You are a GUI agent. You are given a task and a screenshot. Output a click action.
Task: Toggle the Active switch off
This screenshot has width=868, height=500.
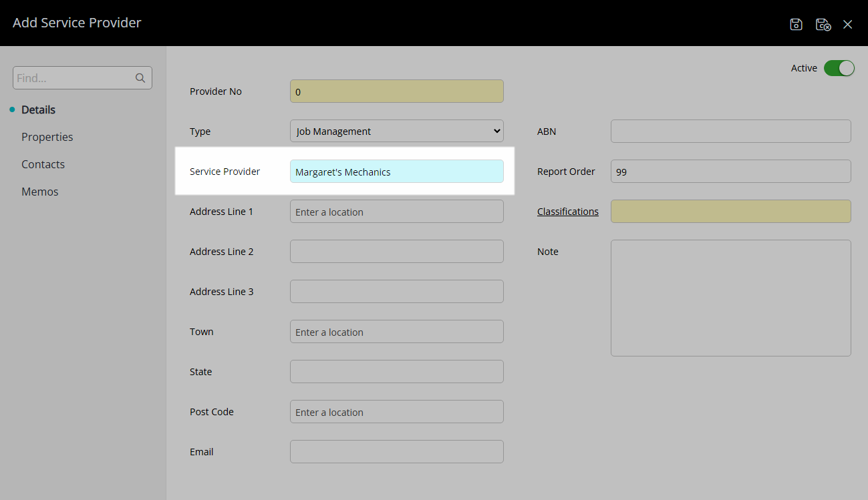pyautogui.click(x=839, y=68)
